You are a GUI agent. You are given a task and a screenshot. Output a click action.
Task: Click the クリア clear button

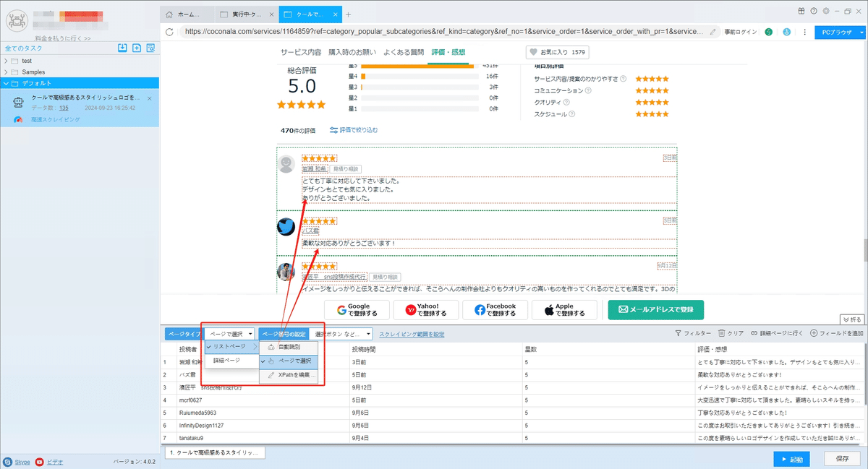(731, 334)
